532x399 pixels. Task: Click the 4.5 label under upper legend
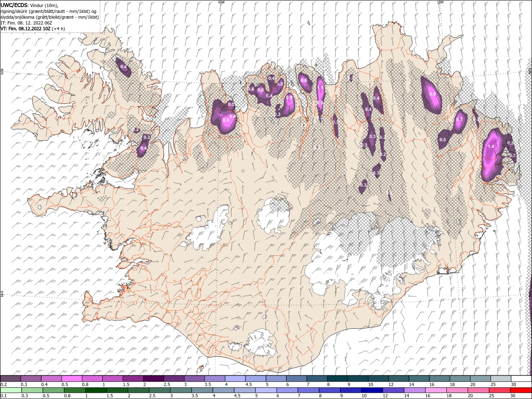point(249,384)
